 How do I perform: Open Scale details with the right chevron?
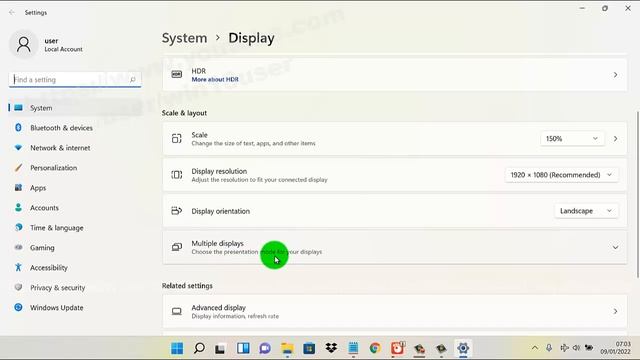tap(615, 139)
